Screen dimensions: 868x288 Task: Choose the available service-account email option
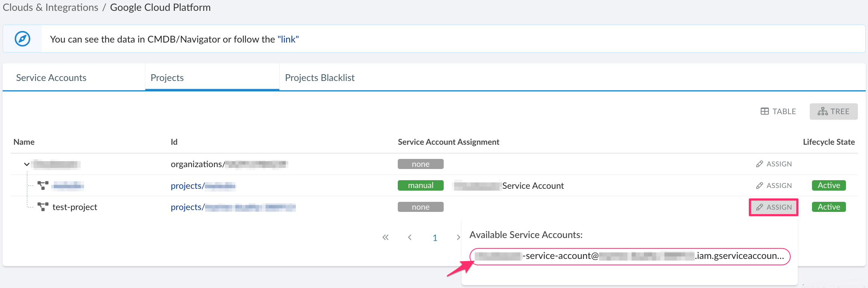point(629,256)
